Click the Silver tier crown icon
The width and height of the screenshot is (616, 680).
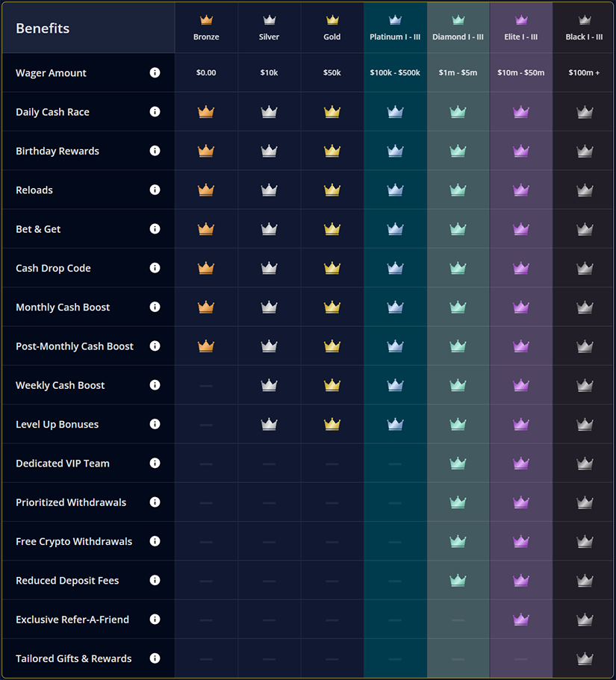click(x=269, y=20)
